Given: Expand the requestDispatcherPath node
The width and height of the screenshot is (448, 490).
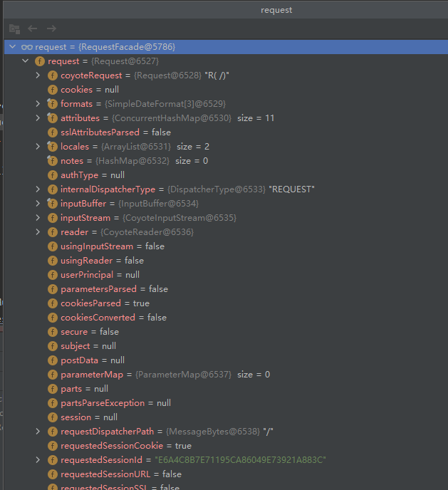Looking at the screenshot, I should [38, 432].
